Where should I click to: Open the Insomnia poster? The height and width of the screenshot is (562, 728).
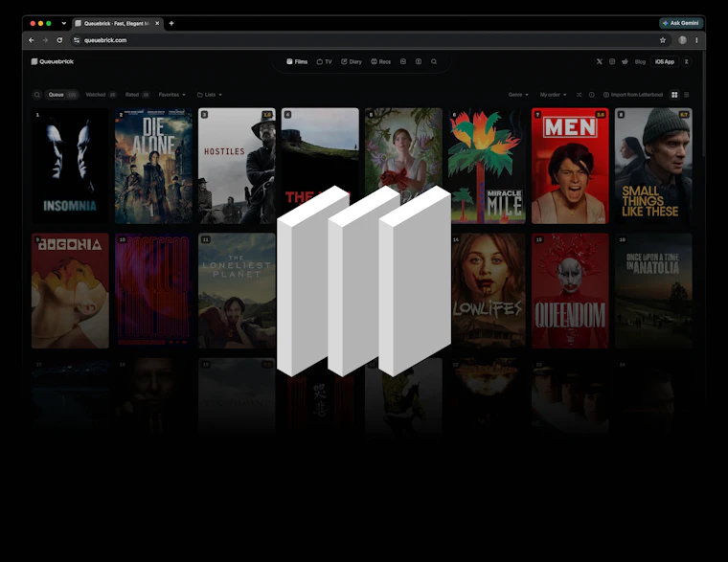(70, 166)
